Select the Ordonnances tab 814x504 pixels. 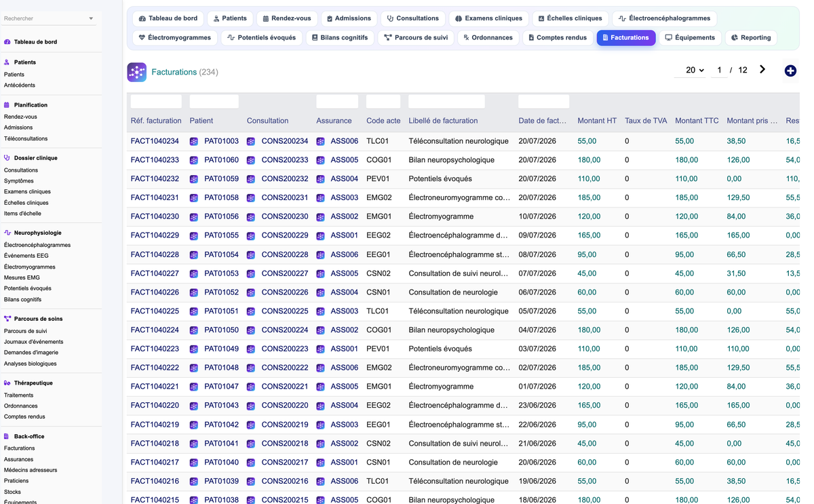tap(488, 37)
